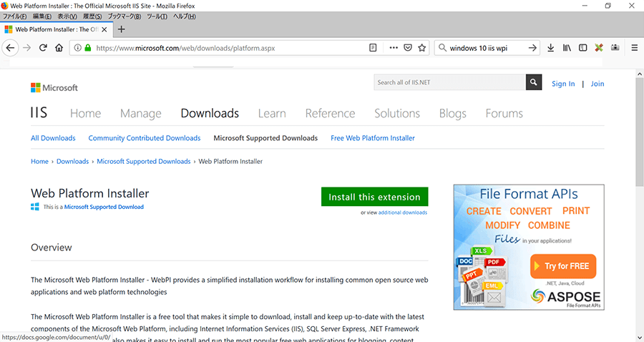Bookmark this page with the star

(421, 48)
